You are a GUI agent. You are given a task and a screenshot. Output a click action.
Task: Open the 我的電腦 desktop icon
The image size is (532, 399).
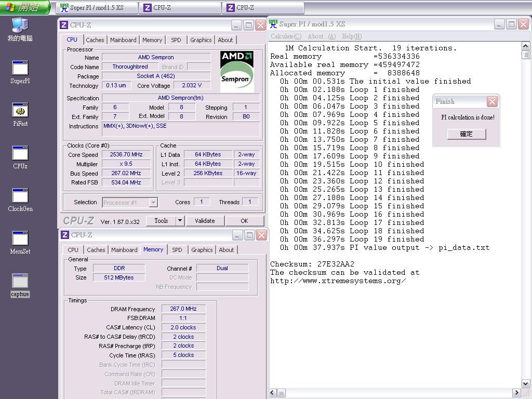coord(20,30)
